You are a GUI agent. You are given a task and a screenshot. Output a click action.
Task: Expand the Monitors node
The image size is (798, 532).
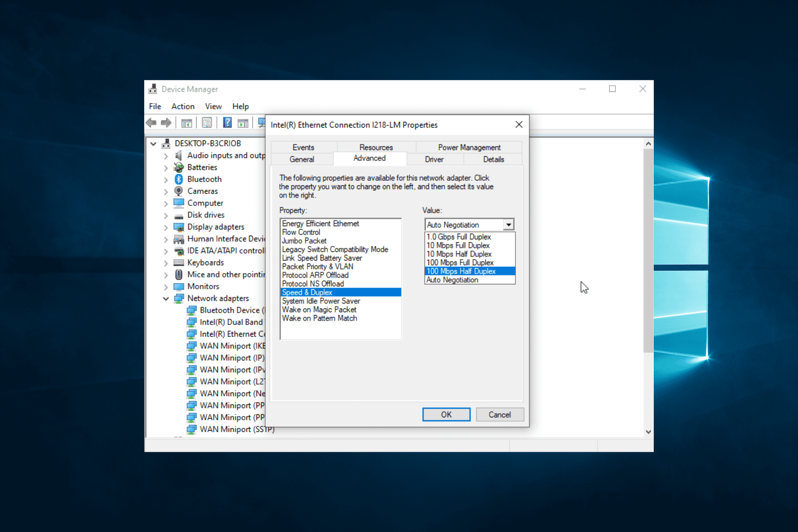tap(166, 287)
